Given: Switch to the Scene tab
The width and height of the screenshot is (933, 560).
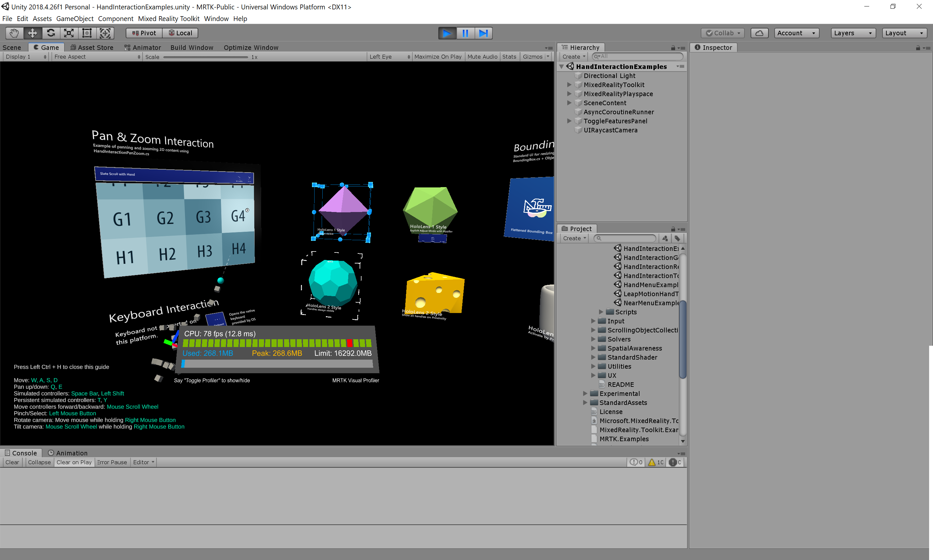Looking at the screenshot, I should [12, 47].
